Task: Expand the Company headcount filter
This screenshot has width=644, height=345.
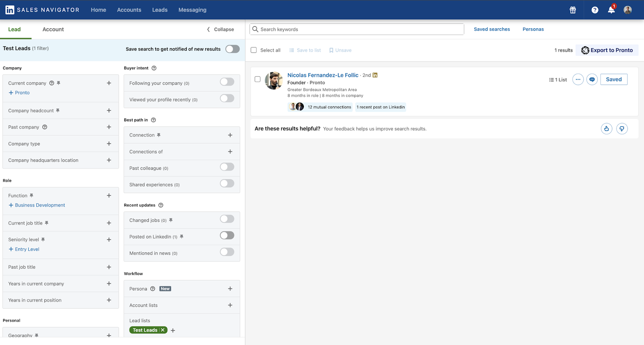Action: 109,110
